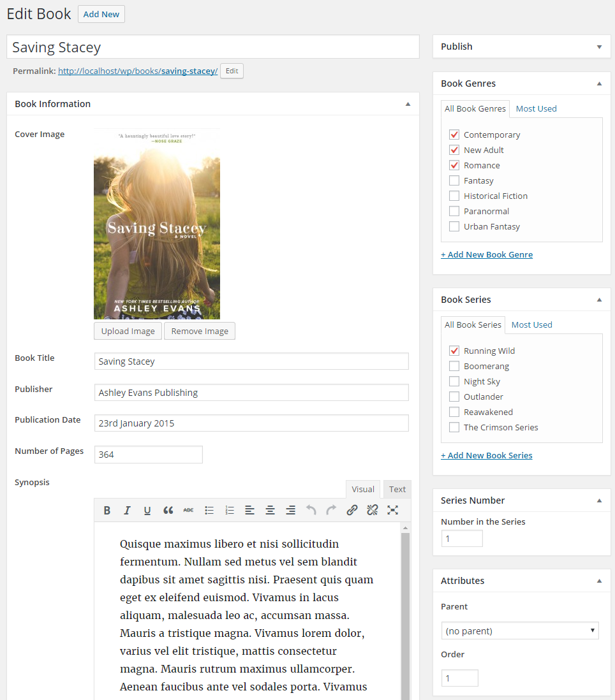615x700 pixels.
Task: Click the post title field
Action: point(213,47)
